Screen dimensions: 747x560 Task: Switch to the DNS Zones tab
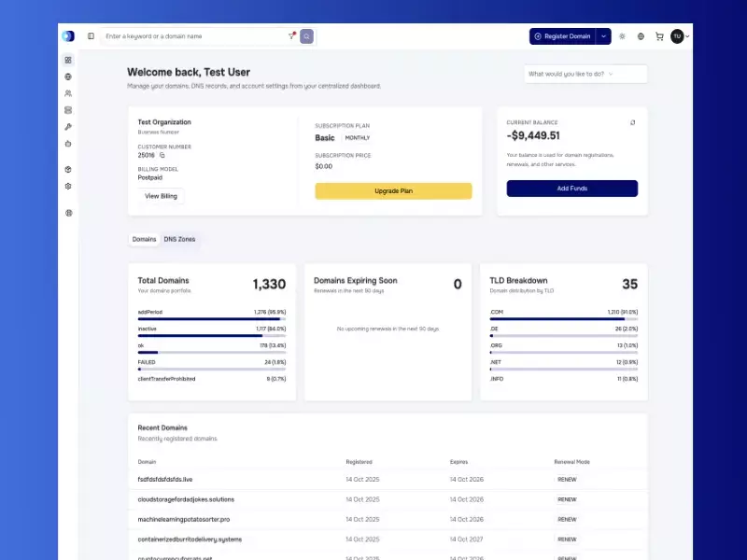tap(179, 240)
